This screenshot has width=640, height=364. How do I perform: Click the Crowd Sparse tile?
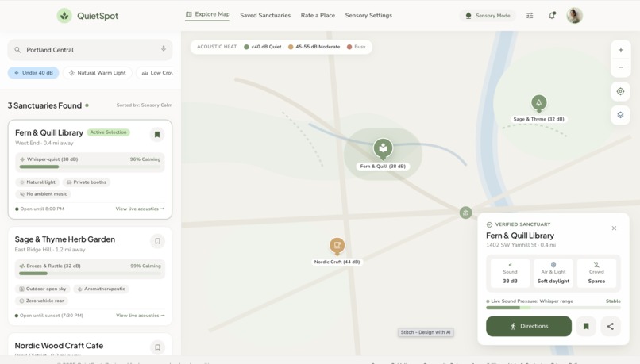click(596, 273)
